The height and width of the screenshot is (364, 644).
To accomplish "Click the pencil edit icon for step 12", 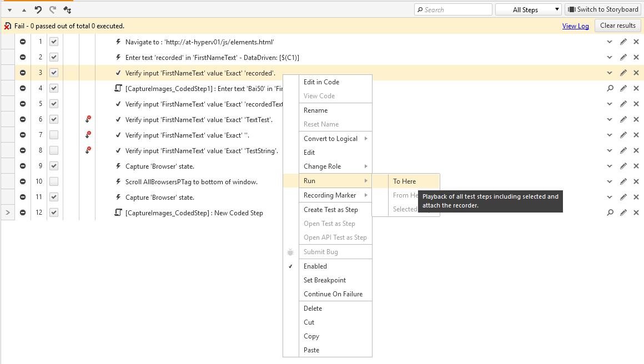I will (623, 213).
